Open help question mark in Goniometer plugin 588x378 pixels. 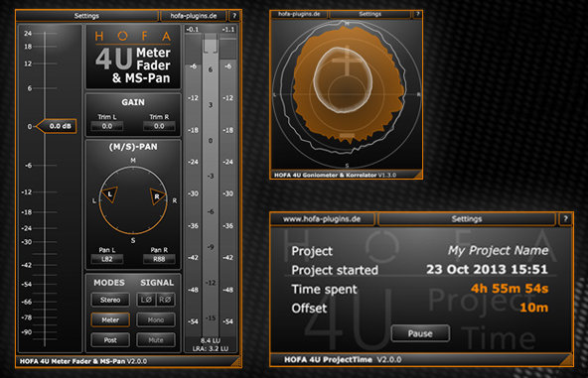coord(417,14)
